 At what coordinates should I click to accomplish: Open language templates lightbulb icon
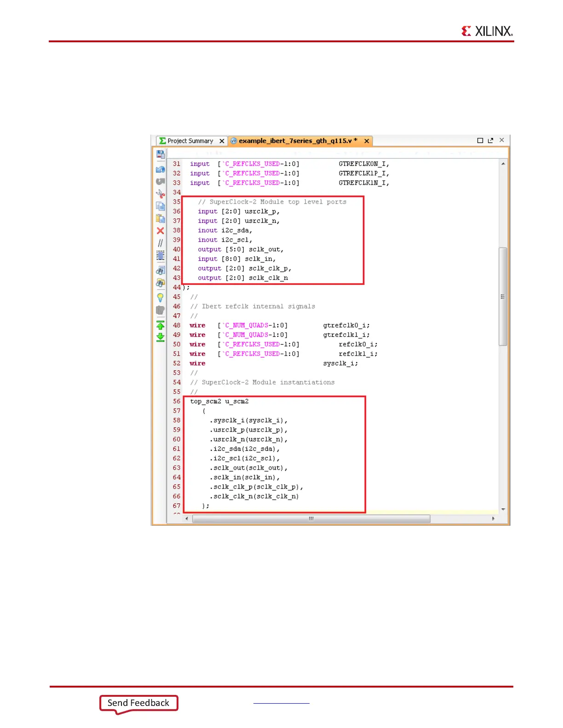160,297
